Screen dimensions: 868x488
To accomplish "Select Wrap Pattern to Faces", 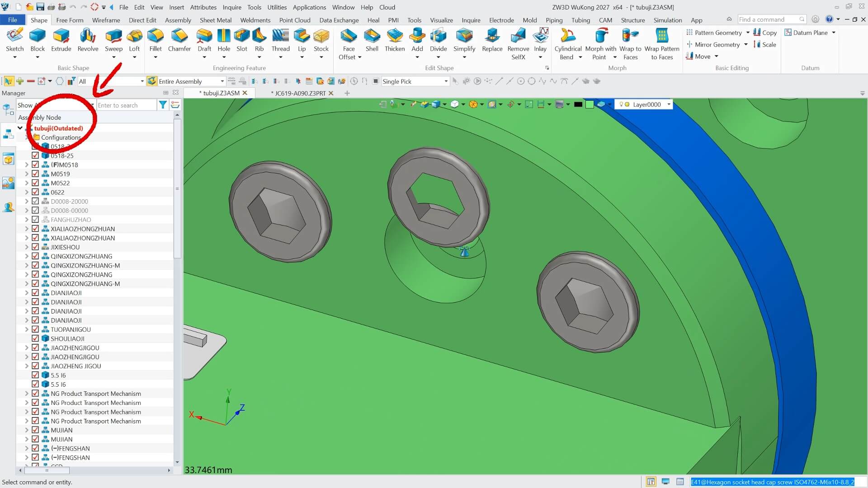I will (x=662, y=43).
